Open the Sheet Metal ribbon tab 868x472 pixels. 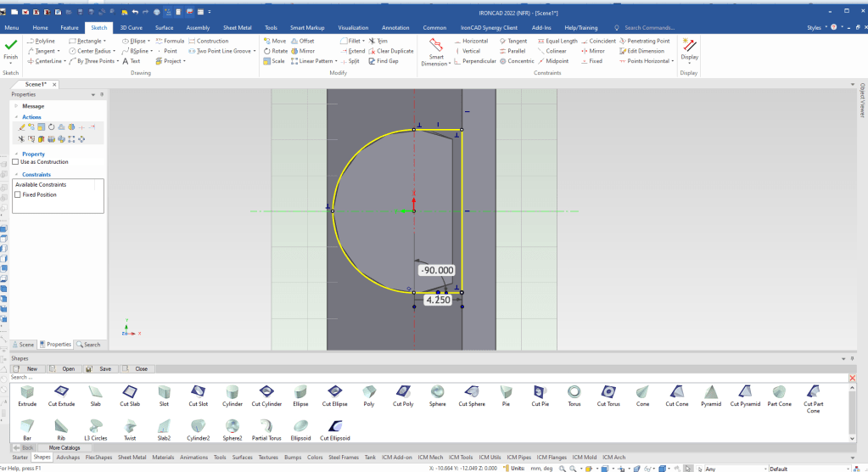click(x=237, y=27)
